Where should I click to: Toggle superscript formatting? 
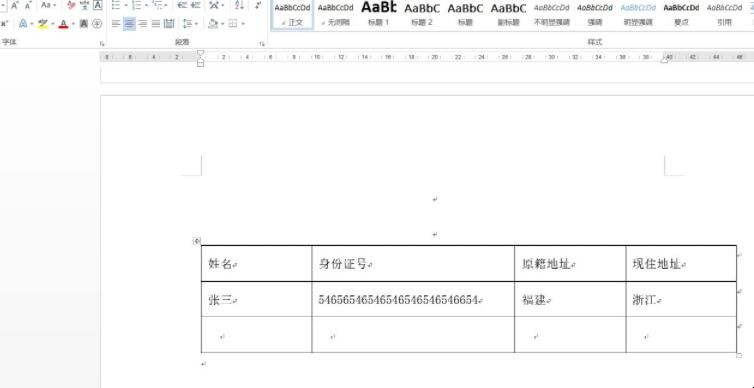(x=4, y=24)
